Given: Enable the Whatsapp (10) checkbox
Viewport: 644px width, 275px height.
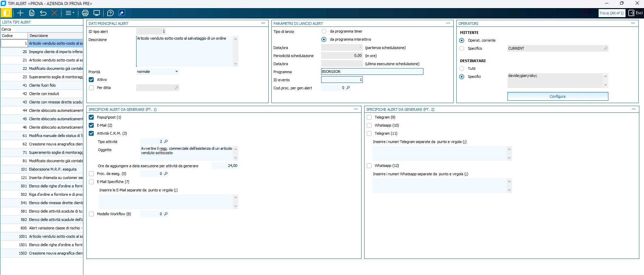Looking at the screenshot, I should coord(369,125).
